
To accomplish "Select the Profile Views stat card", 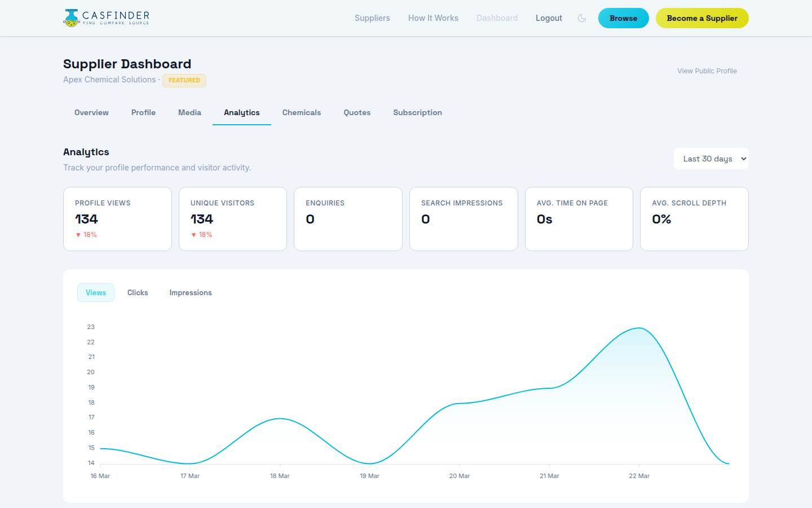I will 117,219.
